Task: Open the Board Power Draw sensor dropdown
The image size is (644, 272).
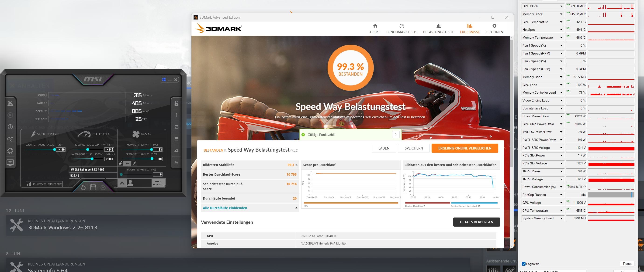Action: pyautogui.click(x=561, y=116)
